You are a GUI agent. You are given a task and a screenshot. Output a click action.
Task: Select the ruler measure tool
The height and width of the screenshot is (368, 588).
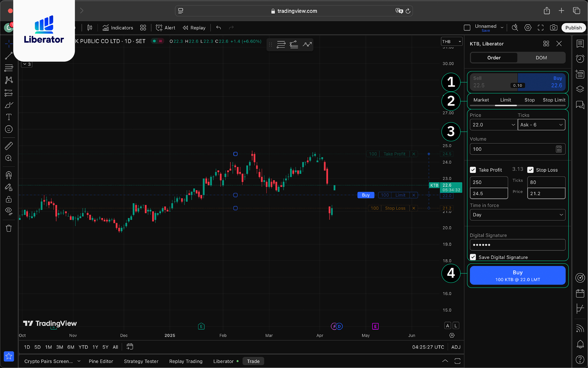pyautogui.click(x=9, y=146)
